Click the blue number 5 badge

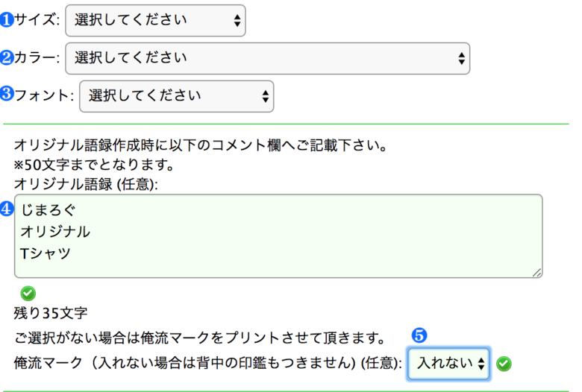click(x=419, y=335)
